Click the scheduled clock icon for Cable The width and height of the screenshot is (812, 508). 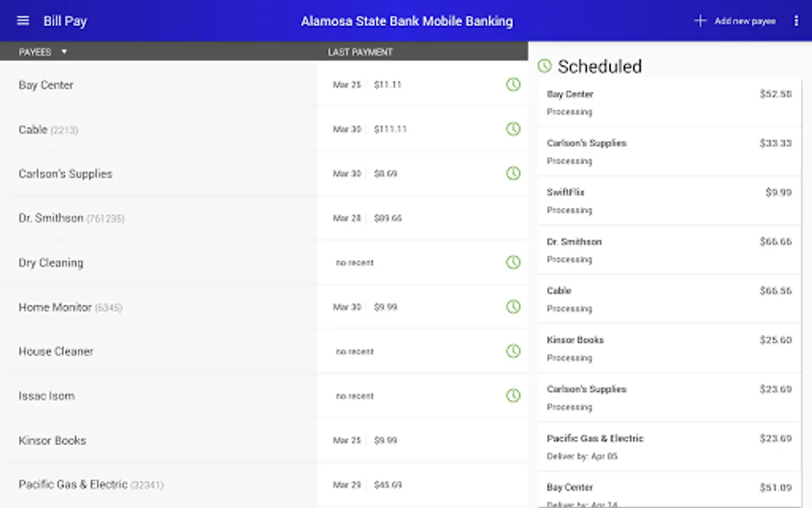(513, 129)
